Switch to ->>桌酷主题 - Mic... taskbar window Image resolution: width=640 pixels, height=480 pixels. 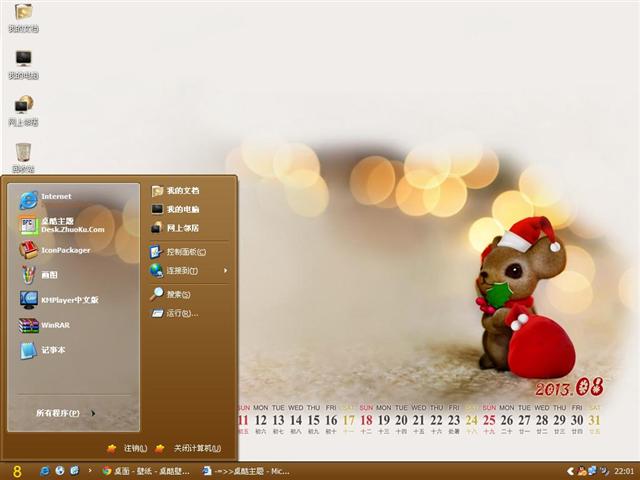pyautogui.click(x=246, y=471)
